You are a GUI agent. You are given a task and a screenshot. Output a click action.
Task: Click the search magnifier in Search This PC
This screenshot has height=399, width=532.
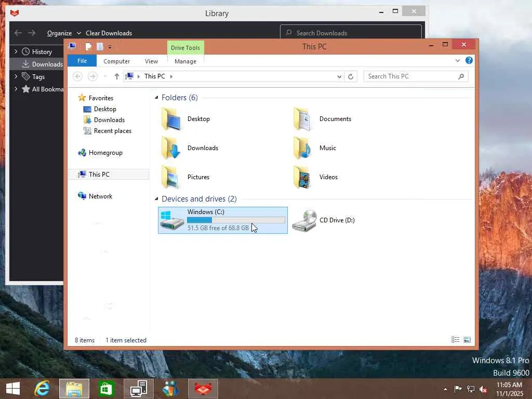461,76
